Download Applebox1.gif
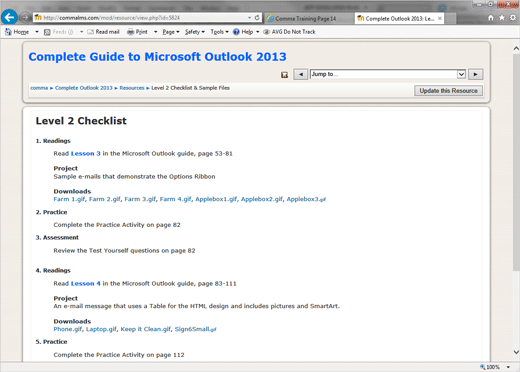The image size is (520, 372). click(216, 199)
